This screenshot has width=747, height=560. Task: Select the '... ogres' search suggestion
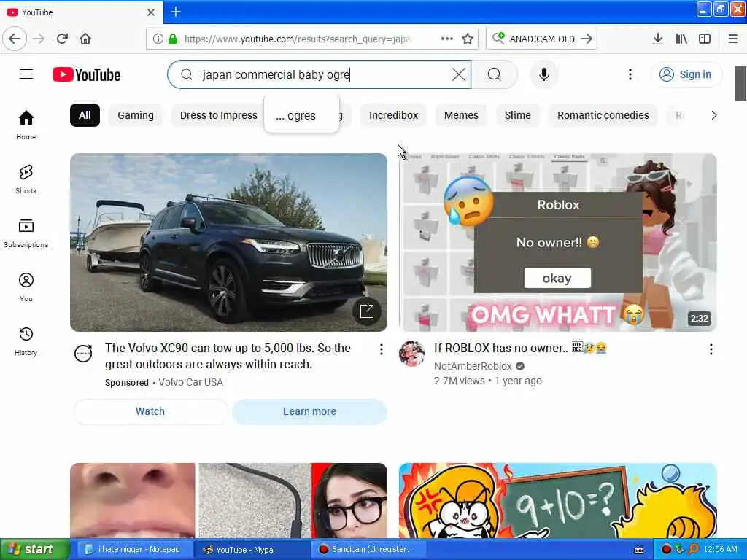[x=301, y=115]
